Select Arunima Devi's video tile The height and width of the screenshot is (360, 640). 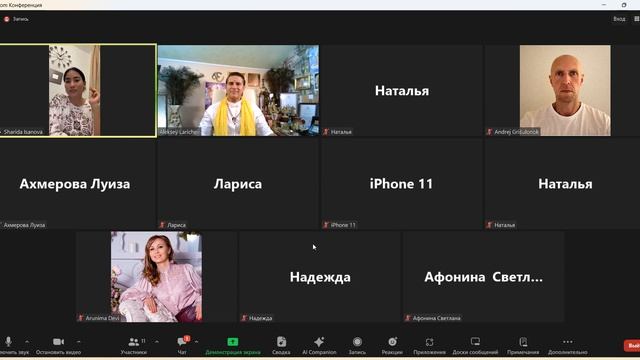(x=156, y=277)
